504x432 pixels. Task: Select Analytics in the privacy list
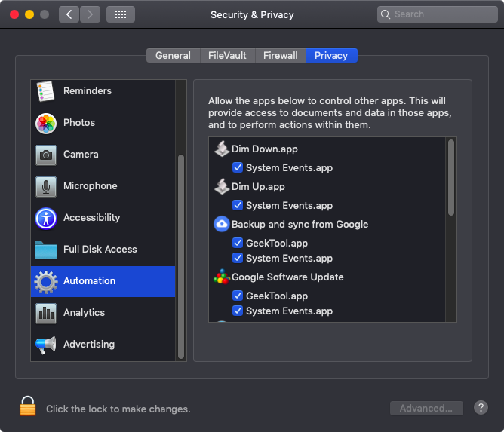pyautogui.click(x=103, y=313)
